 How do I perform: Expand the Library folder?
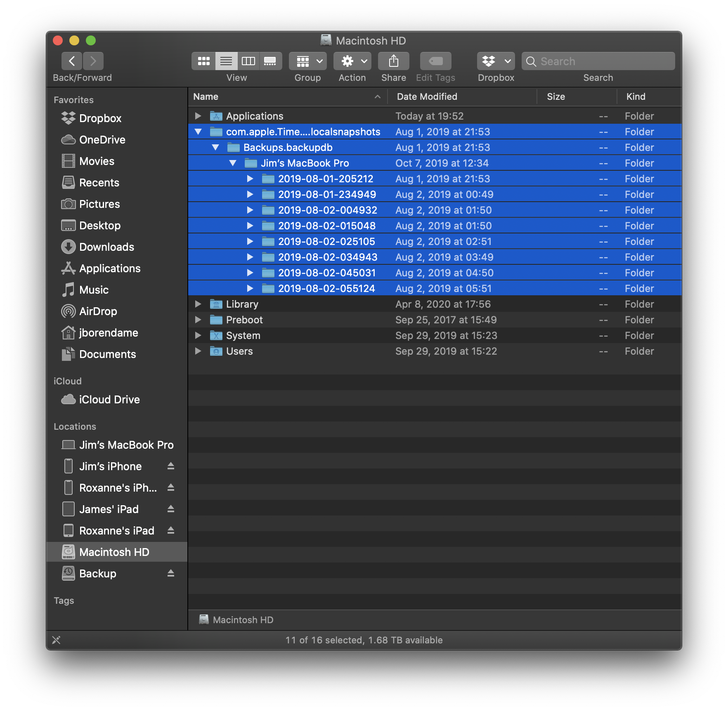point(198,304)
